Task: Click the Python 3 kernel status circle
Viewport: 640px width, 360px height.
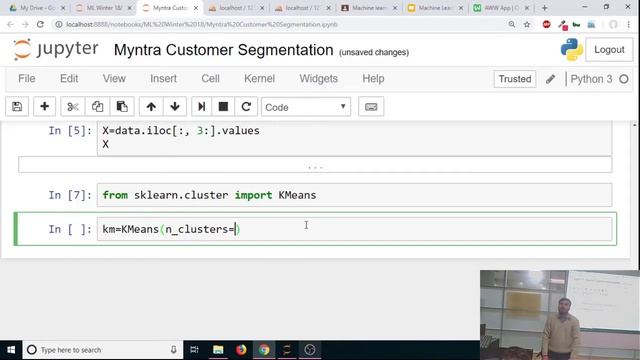Action: 624,79
